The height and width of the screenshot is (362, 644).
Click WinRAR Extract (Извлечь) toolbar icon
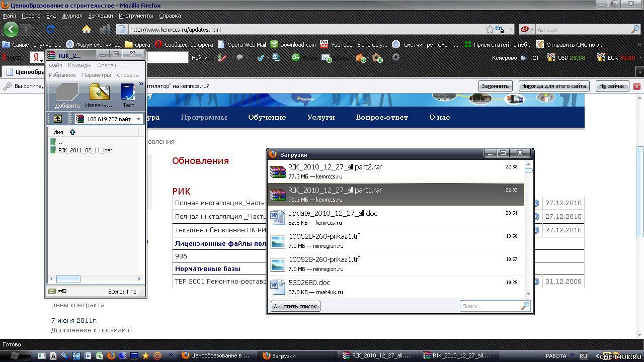pyautogui.click(x=99, y=96)
